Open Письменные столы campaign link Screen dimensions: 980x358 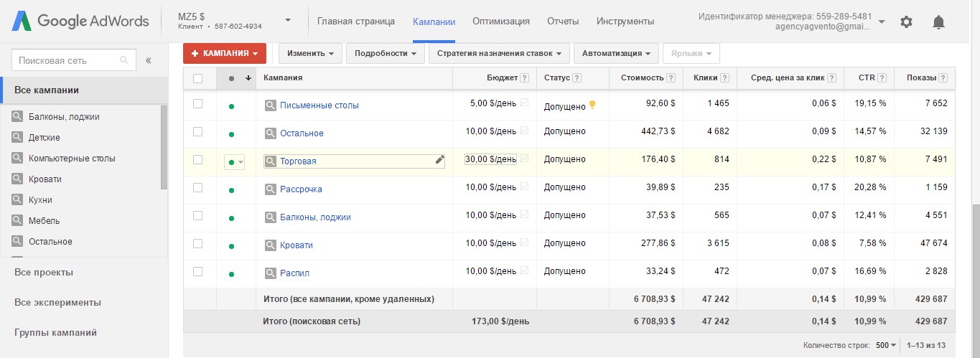tap(319, 105)
